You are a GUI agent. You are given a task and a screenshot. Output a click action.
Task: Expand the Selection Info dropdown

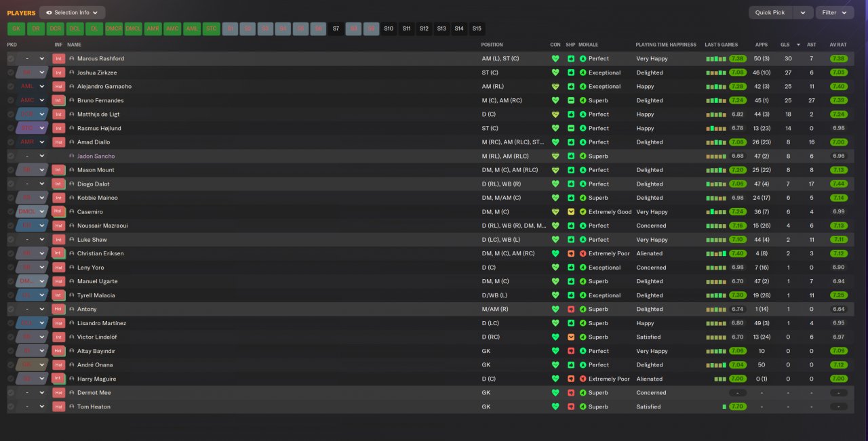click(x=72, y=13)
